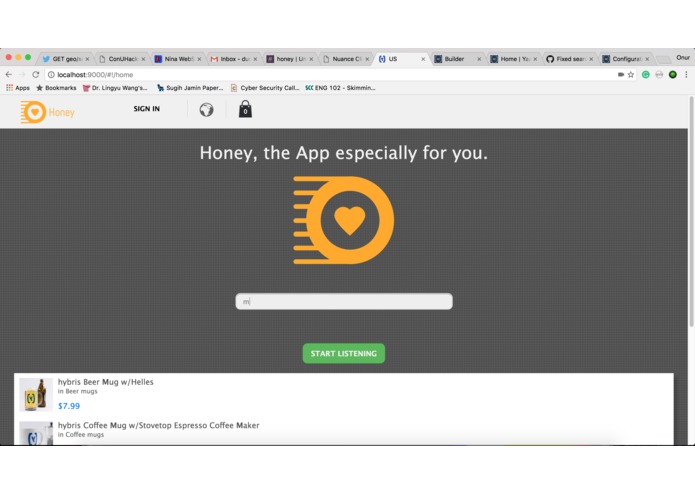
Task: Click 'in Coffee mugs' category text
Action: pos(81,435)
